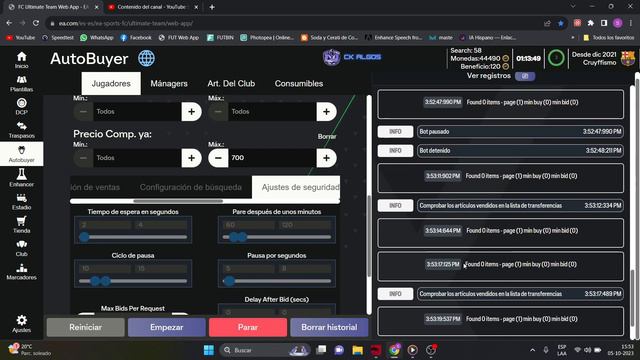
Task: Decrease the Mín. Precio Comp. ya value
Action: click(83, 158)
